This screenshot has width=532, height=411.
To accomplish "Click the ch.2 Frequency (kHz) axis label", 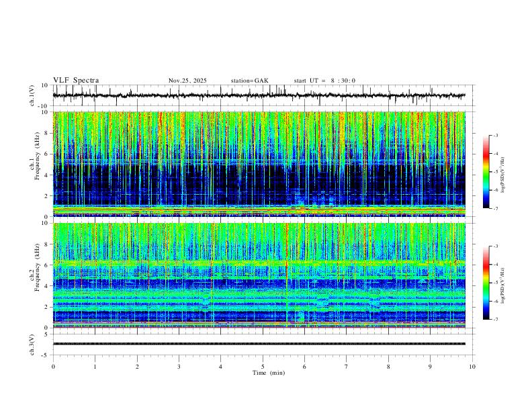I will coord(35,267).
